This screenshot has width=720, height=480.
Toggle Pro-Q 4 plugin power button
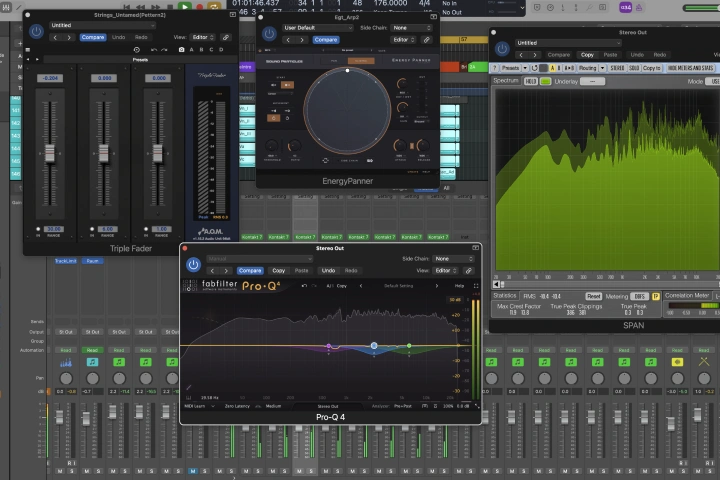[x=193, y=265]
